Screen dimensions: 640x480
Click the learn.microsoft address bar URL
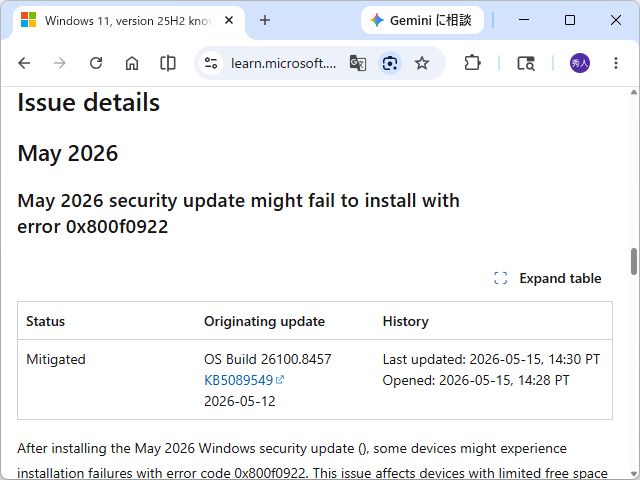coord(283,63)
